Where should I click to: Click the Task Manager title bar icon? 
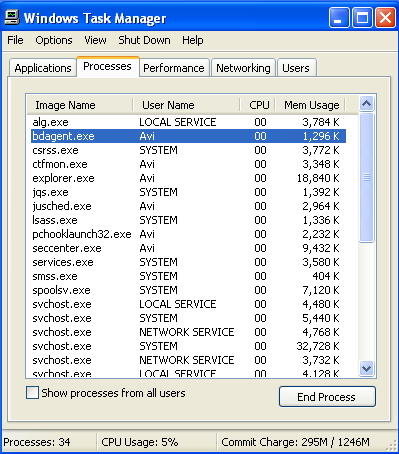tap(12, 17)
